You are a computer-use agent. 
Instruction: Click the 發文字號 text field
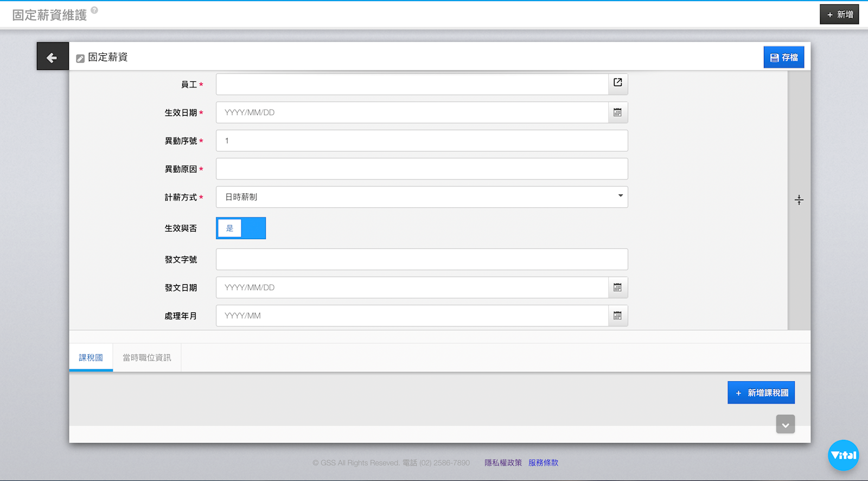pos(422,260)
